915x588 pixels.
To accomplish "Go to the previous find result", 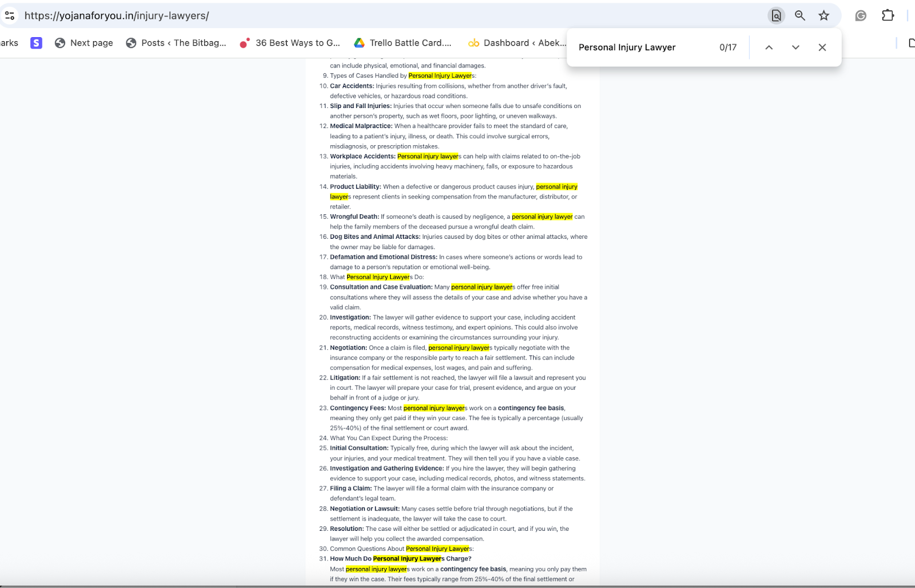I will (x=769, y=47).
